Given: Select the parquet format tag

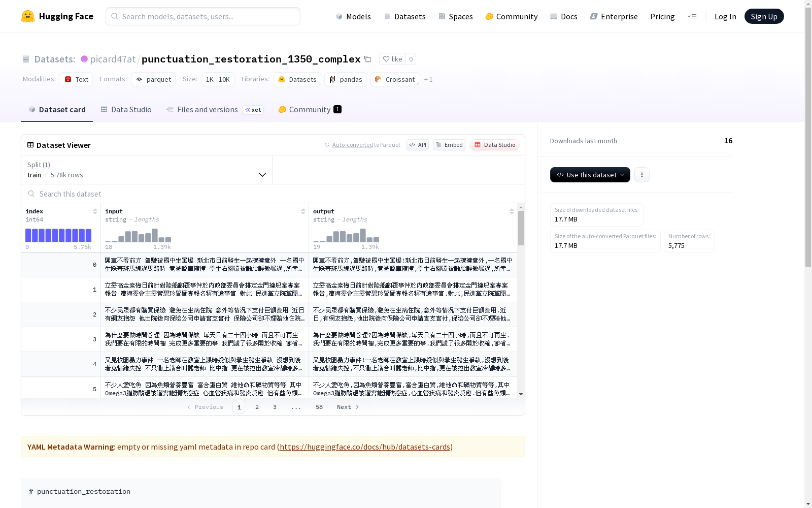Looking at the screenshot, I should point(153,79).
